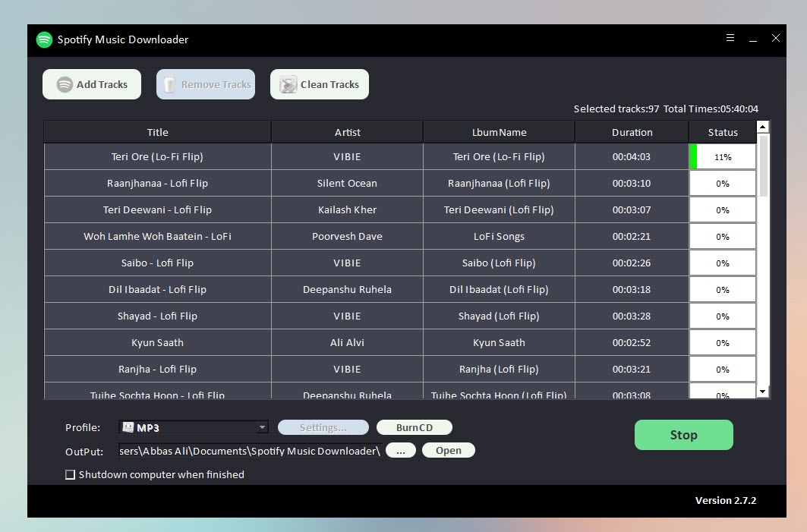This screenshot has width=807, height=532.
Task: Click the Settings... button
Action: tap(323, 427)
